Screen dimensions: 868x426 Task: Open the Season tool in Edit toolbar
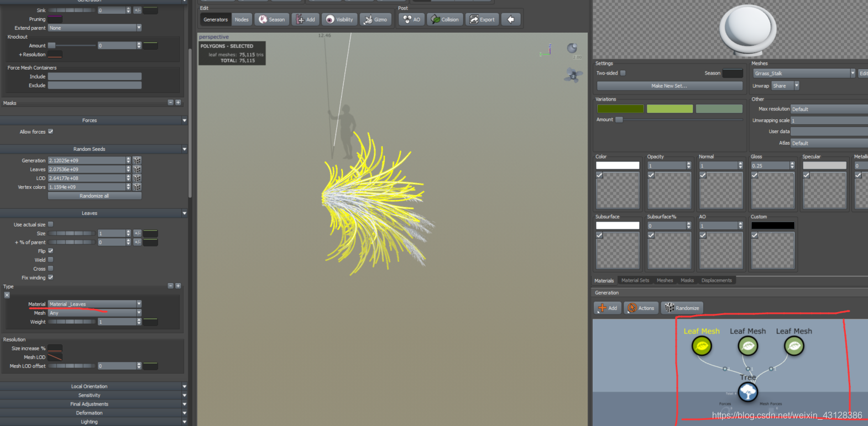coord(271,19)
